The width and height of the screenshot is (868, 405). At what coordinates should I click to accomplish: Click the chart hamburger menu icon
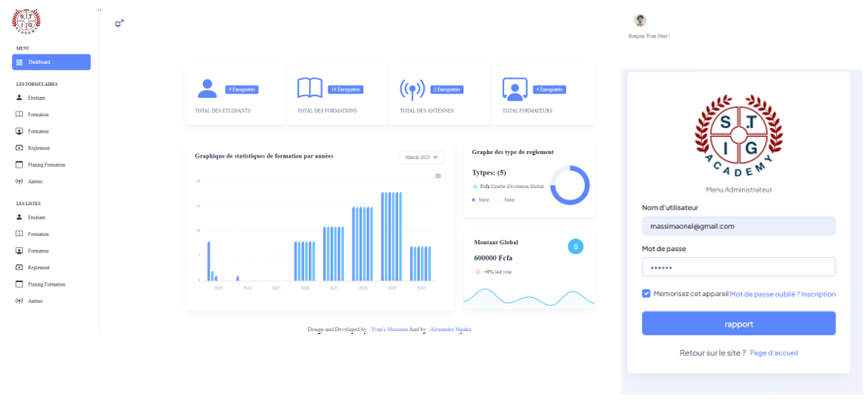(438, 175)
